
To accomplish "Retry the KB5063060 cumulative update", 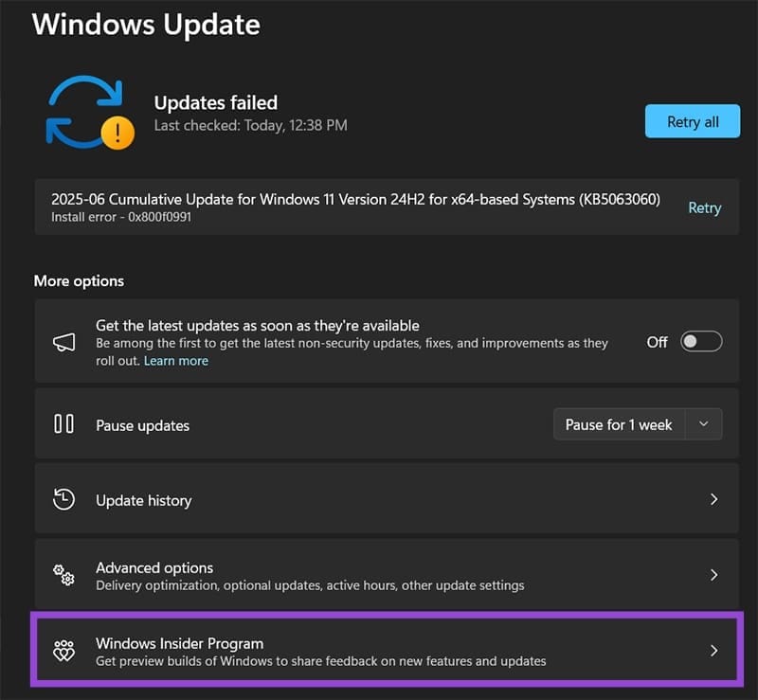I will tap(704, 207).
